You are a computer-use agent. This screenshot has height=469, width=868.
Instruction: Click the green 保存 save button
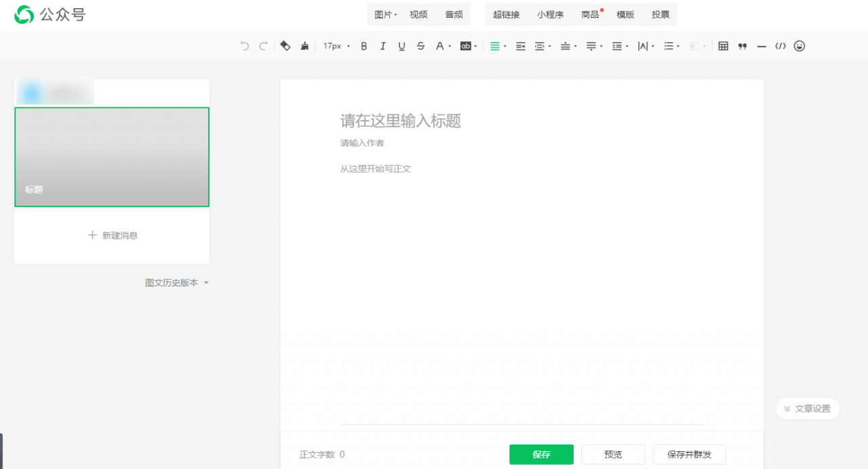pos(541,454)
